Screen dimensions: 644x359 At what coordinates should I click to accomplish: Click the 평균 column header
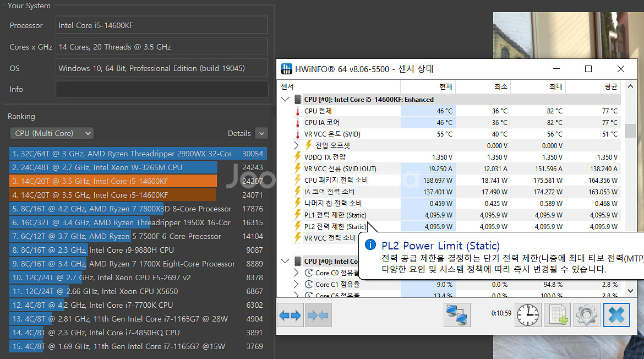point(593,86)
